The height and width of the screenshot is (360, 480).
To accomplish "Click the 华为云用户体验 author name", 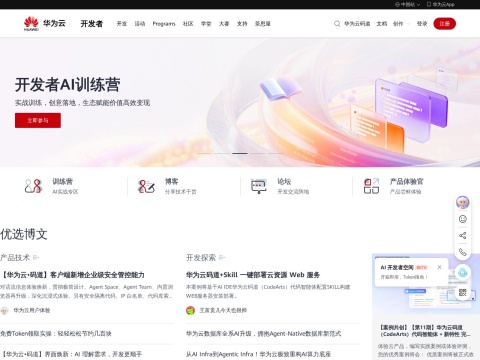I will pyautogui.click(x=32, y=310).
